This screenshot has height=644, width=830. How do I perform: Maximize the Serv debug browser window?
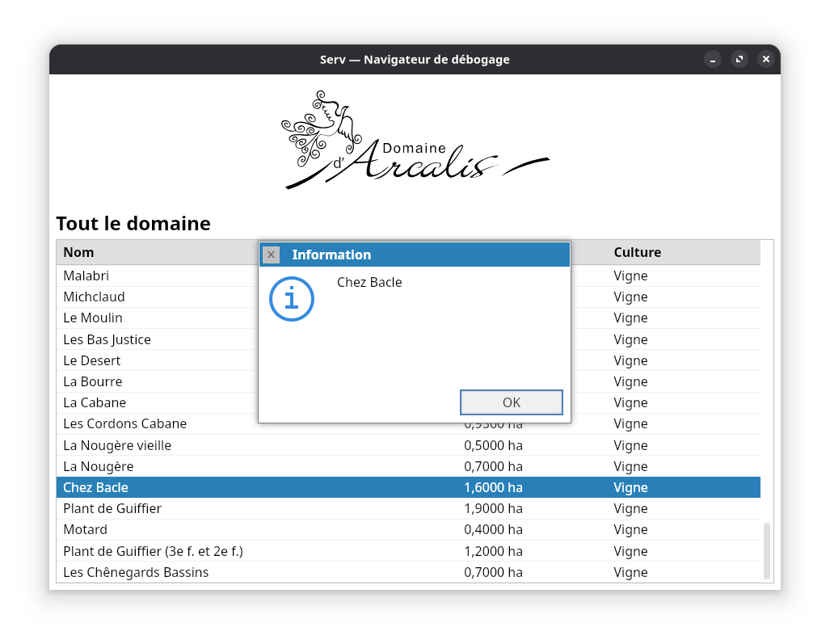pyautogui.click(x=739, y=59)
